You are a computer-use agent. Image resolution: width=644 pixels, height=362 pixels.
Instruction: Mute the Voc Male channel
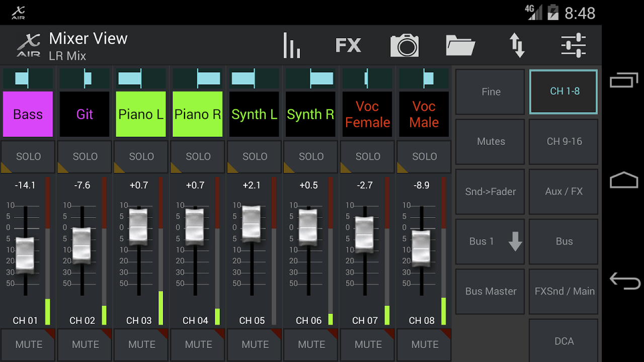pyautogui.click(x=424, y=344)
